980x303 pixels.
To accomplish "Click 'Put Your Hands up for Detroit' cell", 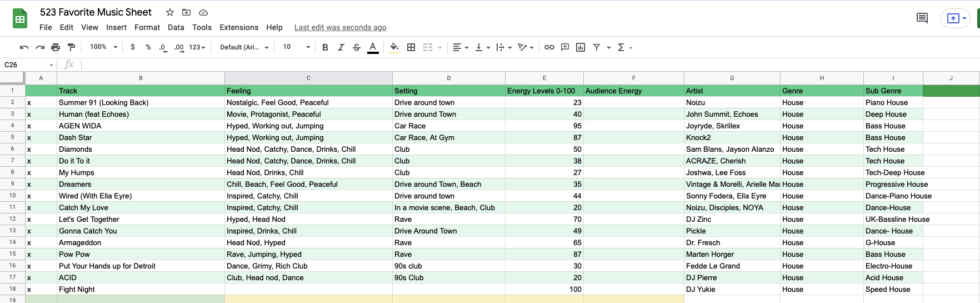I will click(x=141, y=266).
